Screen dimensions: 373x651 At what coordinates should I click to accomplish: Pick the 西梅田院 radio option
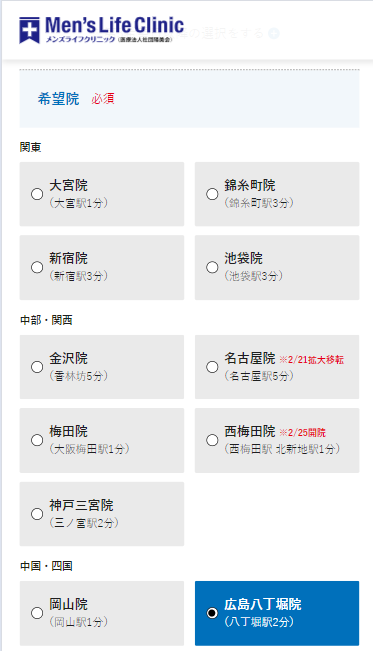tap(212, 440)
